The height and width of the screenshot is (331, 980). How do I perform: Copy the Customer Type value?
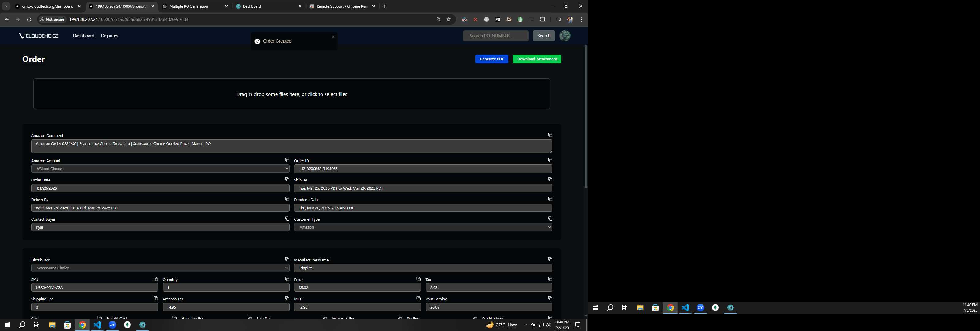coord(550,219)
